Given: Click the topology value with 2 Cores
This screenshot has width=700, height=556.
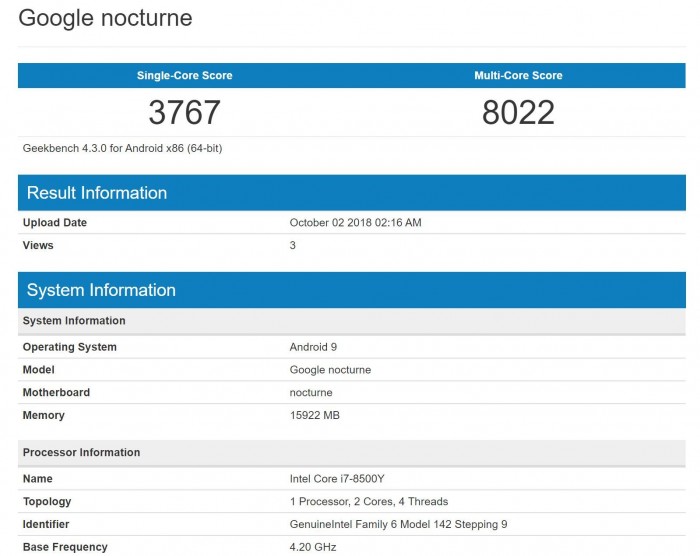Looking at the screenshot, I should click(x=369, y=502).
